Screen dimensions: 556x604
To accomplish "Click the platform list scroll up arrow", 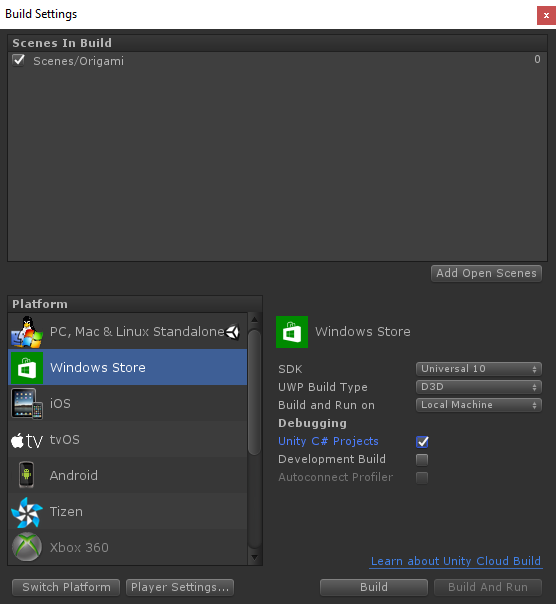I will [x=254, y=319].
